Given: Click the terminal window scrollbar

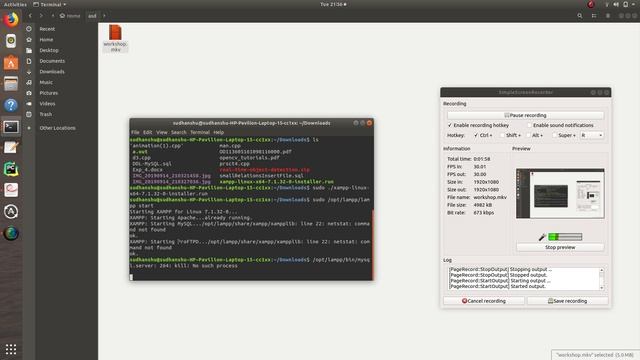Looking at the screenshot, I should 372,244.
